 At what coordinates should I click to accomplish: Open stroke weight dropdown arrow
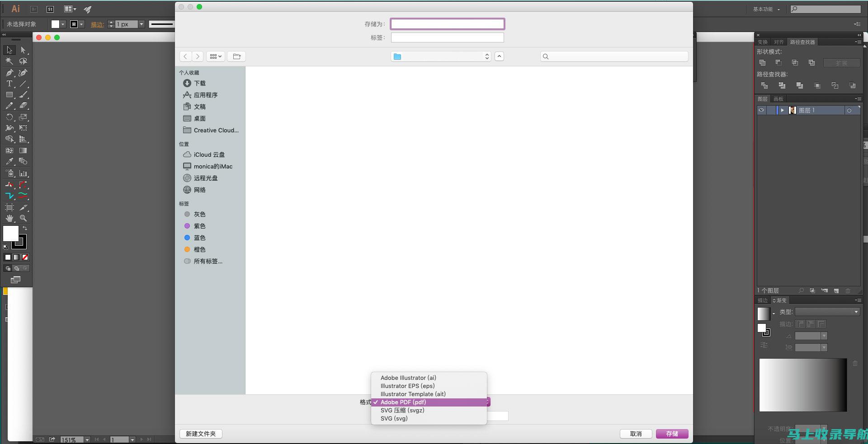pyautogui.click(x=142, y=24)
